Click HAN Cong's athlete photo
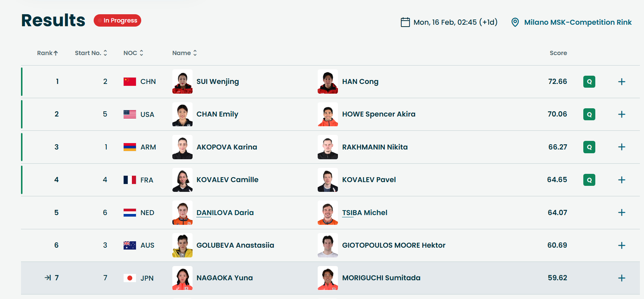644x299 pixels. click(x=328, y=81)
